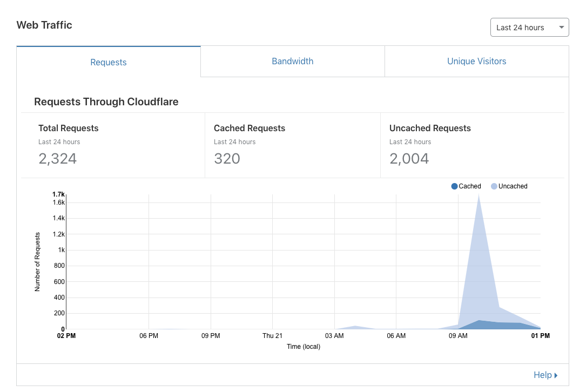This screenshot has width=573, height=392.
Task: Open the Help link
Action: coord(542,375)
